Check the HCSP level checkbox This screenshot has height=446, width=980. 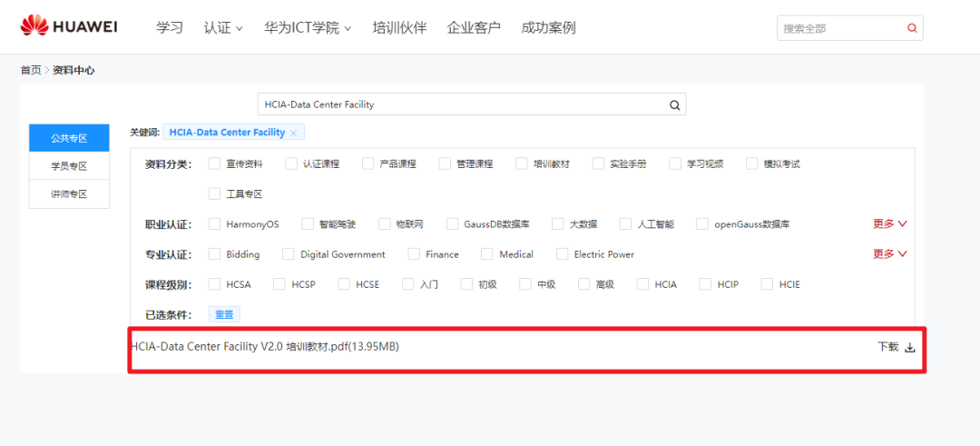(279, 284)
